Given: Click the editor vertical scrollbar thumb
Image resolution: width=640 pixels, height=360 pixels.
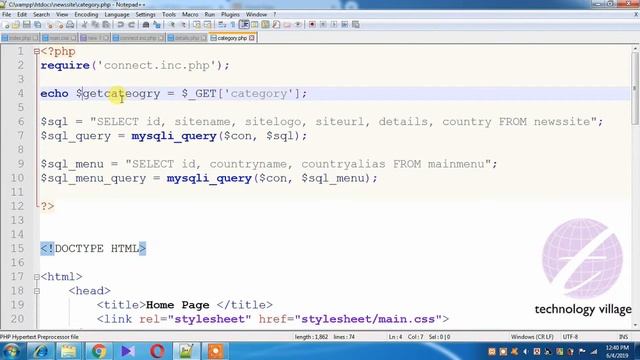Looking at the screenshot, I should click(635, 88).
